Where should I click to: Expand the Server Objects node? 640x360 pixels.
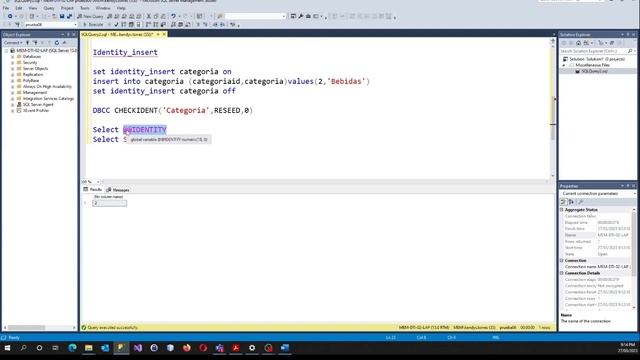[13, 69]
